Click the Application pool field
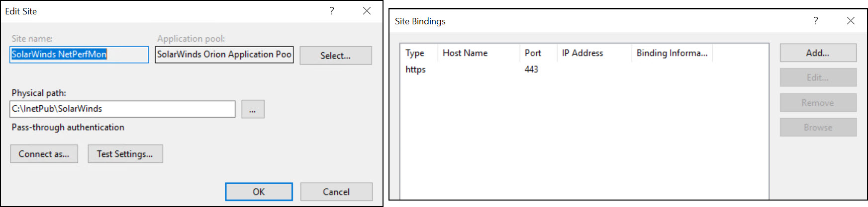The width and height of the screenshot is (868, 207). 224,55
